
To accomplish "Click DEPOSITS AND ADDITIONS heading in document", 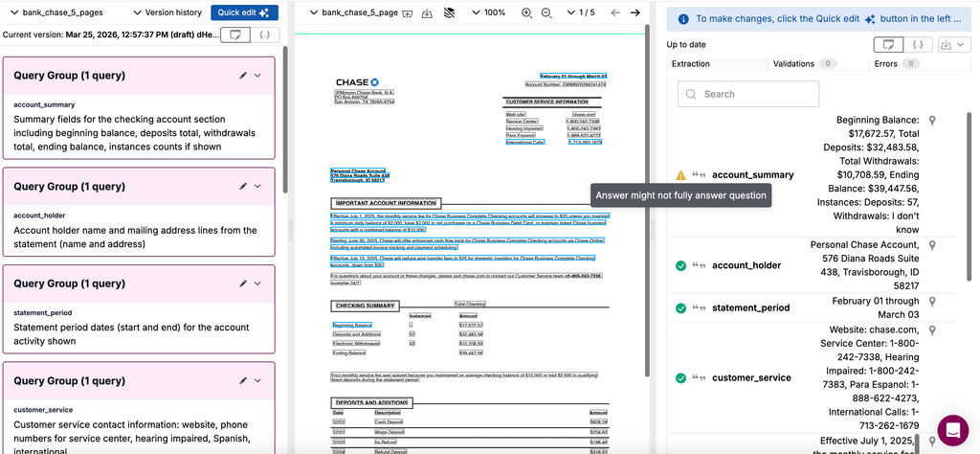I will 371,402.
